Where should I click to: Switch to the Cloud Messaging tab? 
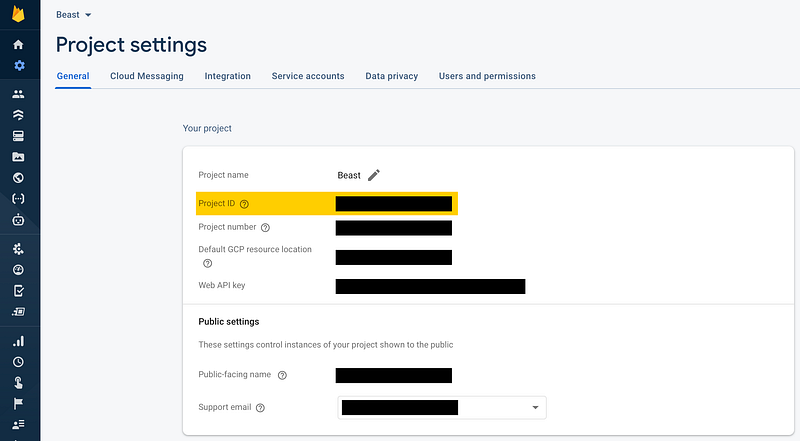147,76
